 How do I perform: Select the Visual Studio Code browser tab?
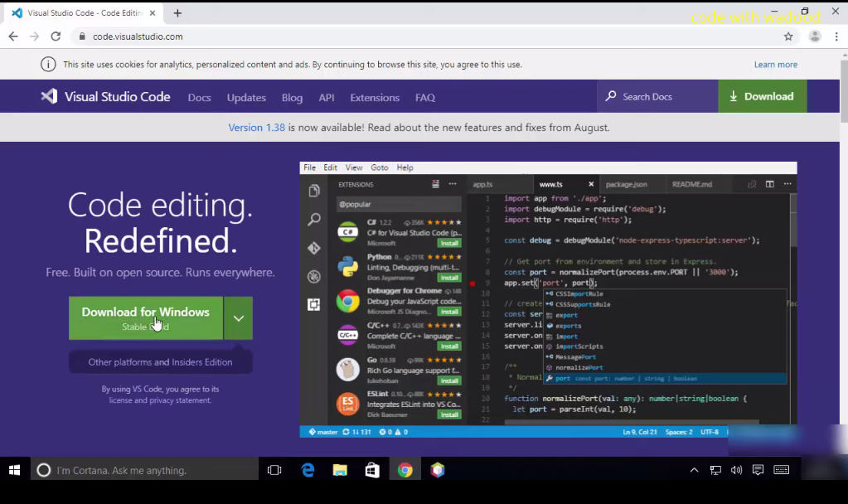click(x=84, y=13)
